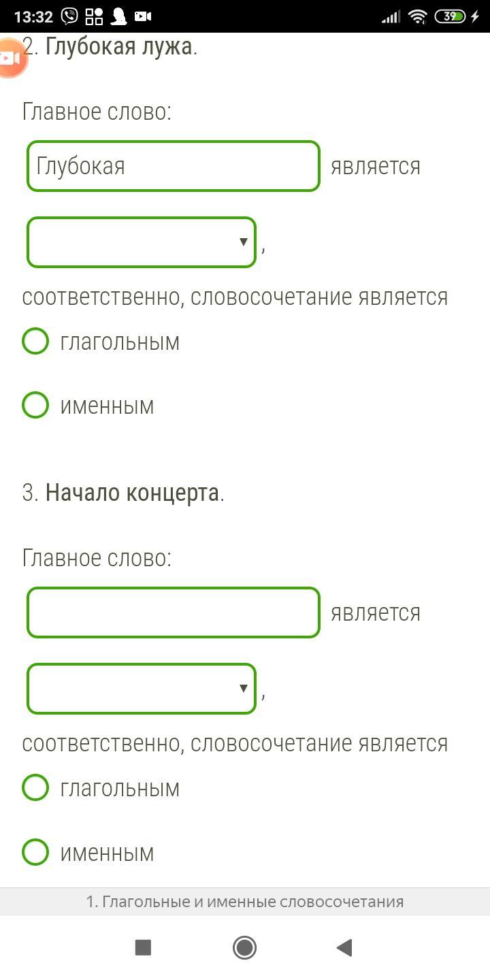490x980 pixels.
Task: Select 'именным' for Начало концерта
Action: point(35,852)
